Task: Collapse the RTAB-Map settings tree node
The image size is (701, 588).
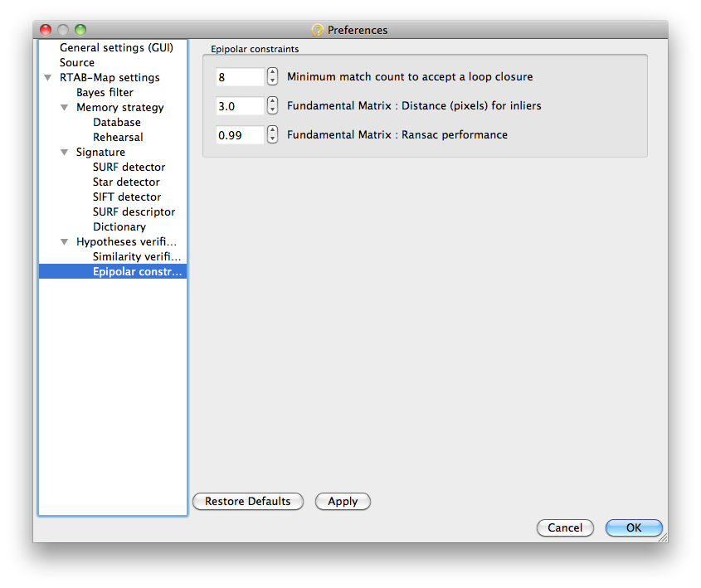Action: click(48, 78)
